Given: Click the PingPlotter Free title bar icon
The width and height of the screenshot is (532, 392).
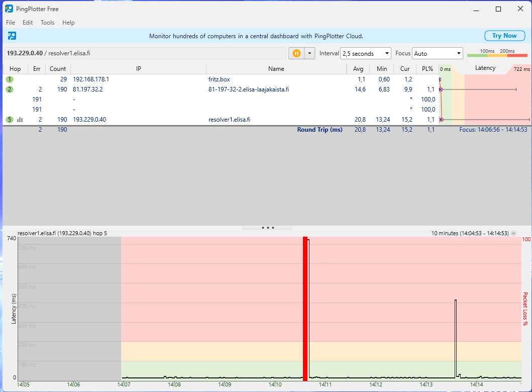Looking at the screenshot, I should [9, 9].
